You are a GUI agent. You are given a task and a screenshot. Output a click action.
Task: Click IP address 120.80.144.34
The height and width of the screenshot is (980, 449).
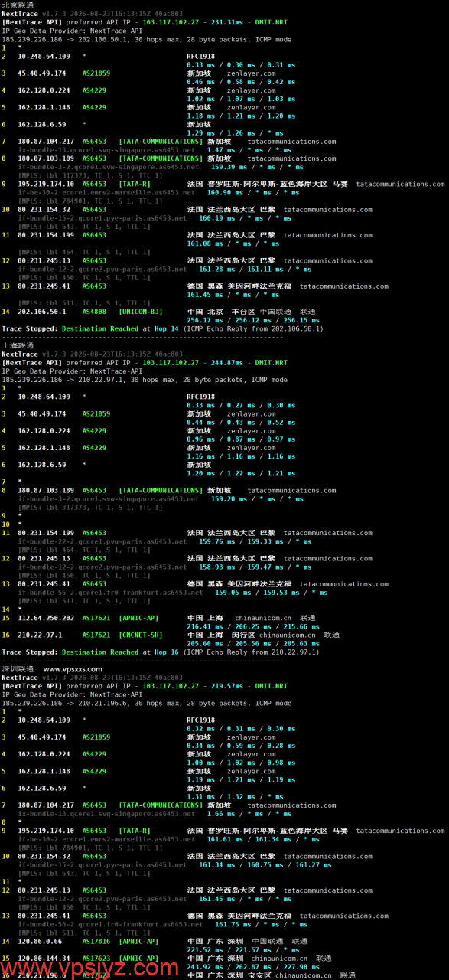pos(44,958)
